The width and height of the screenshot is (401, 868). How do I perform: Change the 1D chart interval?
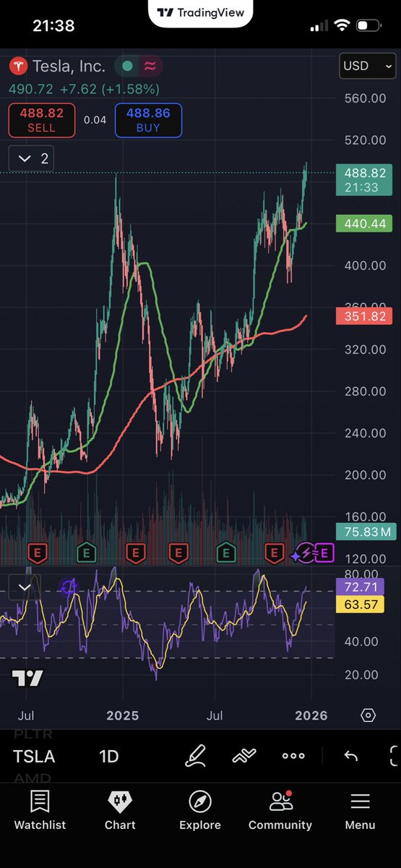click(108, 757)
